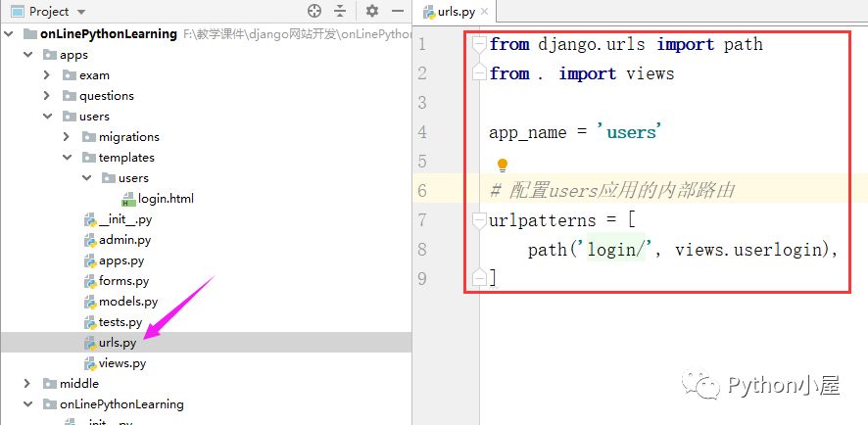Viewport: 868px width, 425px height.
Task: Click the 'login/' string on line 8
Action: (615, 250)
